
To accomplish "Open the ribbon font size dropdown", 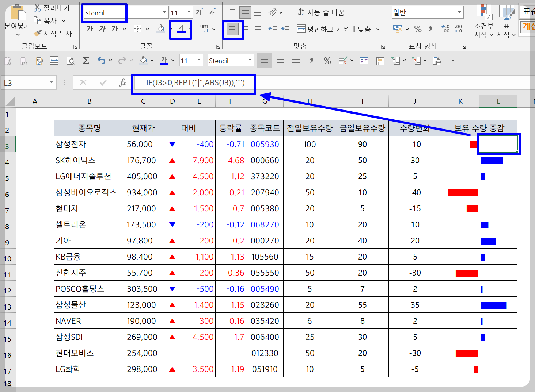I will tap(189, 12).
